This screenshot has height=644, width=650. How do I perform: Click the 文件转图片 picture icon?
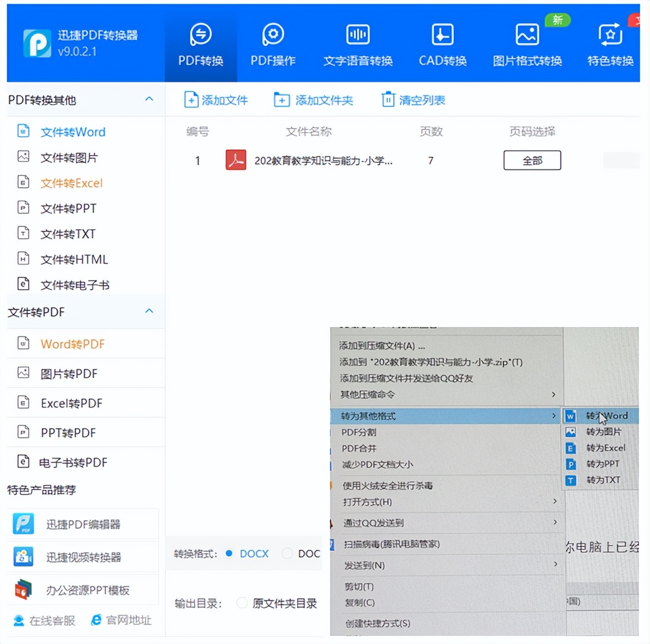[23, 157]
